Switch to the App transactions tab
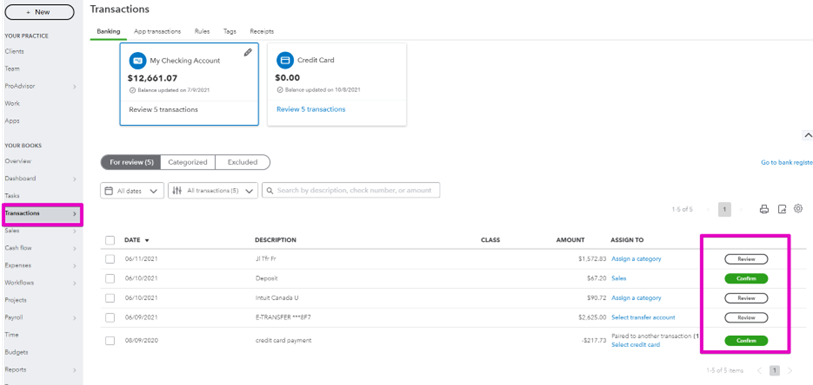The width and height of the screenshot is (813, 385). pyautogui.click(x=158, y=32)
